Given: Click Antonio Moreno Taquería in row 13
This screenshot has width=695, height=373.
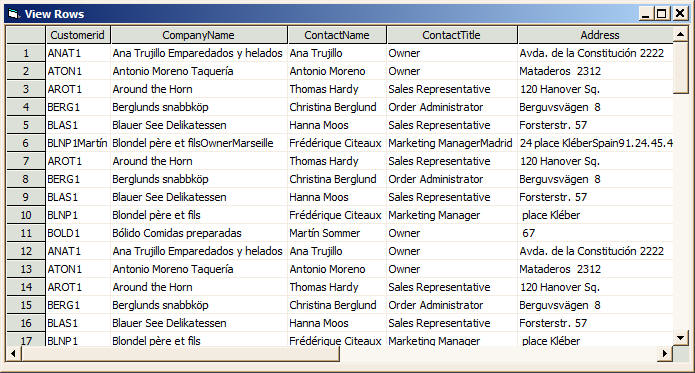Looking at the screenshot, I should 199,269.
